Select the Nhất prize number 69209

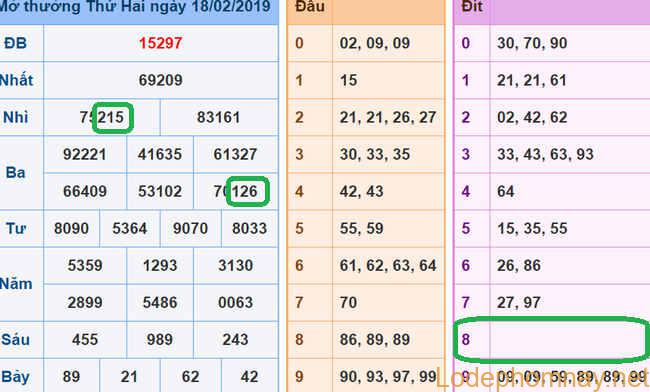(160, 80)
